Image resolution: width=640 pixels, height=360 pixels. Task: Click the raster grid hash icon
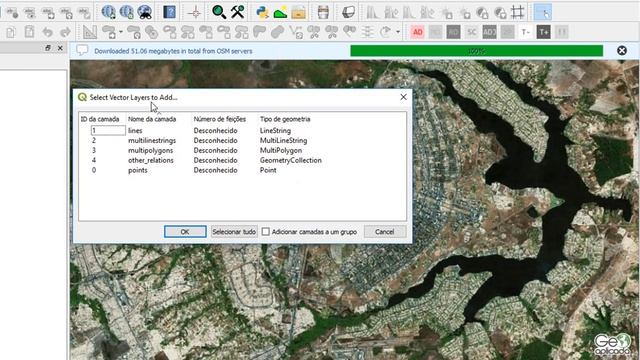click(518, 12)
